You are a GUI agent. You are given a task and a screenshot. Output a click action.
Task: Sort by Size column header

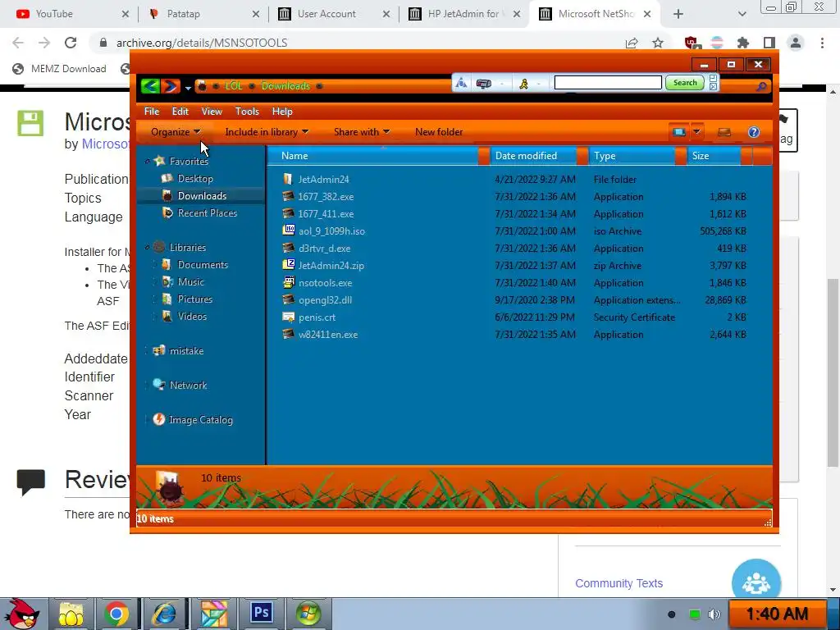pos(714,156)
